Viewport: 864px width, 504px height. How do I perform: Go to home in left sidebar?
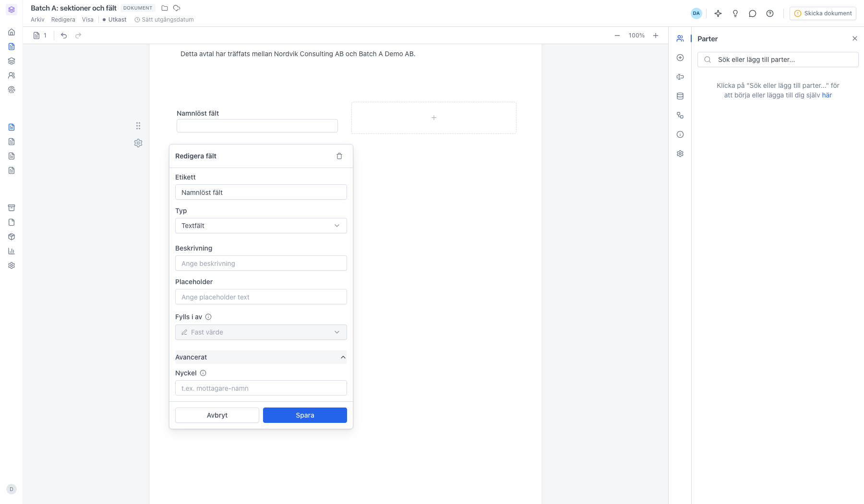(12, 32)
